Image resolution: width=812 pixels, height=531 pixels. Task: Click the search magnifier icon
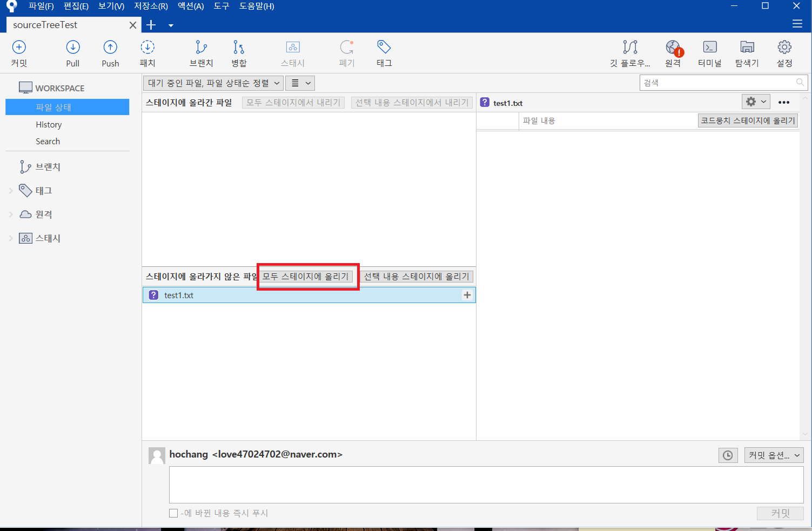[x=800, y=82]
